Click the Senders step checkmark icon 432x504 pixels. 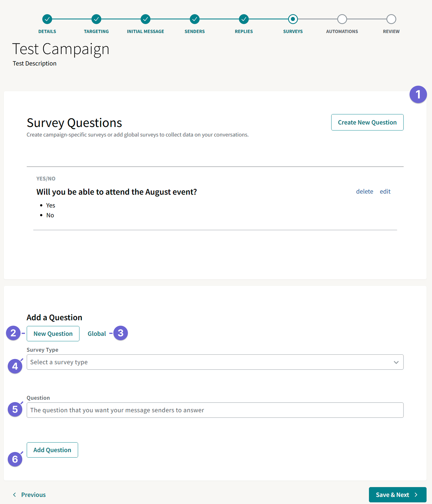pyautogui.click(x=194, y=19)
